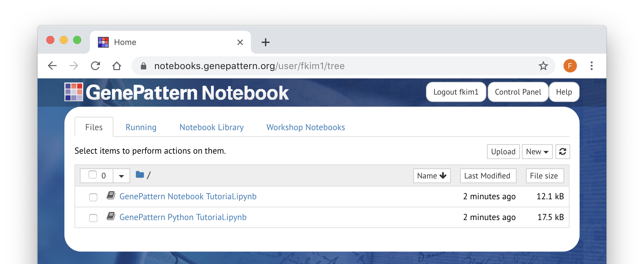Screen dimensions: 644x264
Task: Switch to the Running tab
Action: 141,127
